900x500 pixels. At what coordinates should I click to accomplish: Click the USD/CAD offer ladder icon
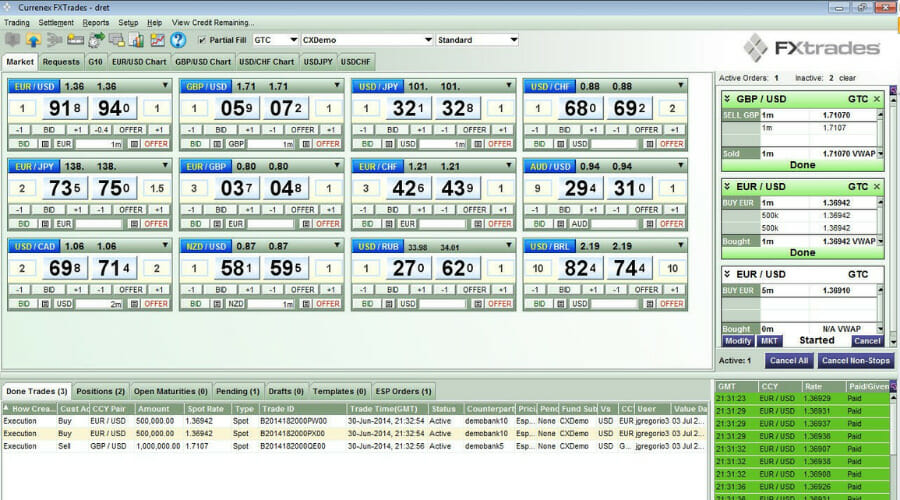tap(134, 304)
